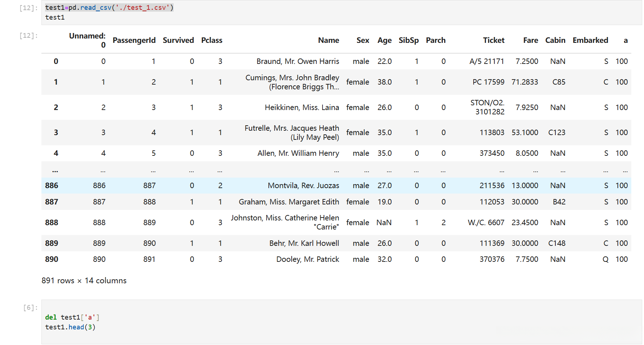The height and width of the screenshot is (345, 644).
Task: Click the read_csv code cell input
Action: tap(341, 12)
